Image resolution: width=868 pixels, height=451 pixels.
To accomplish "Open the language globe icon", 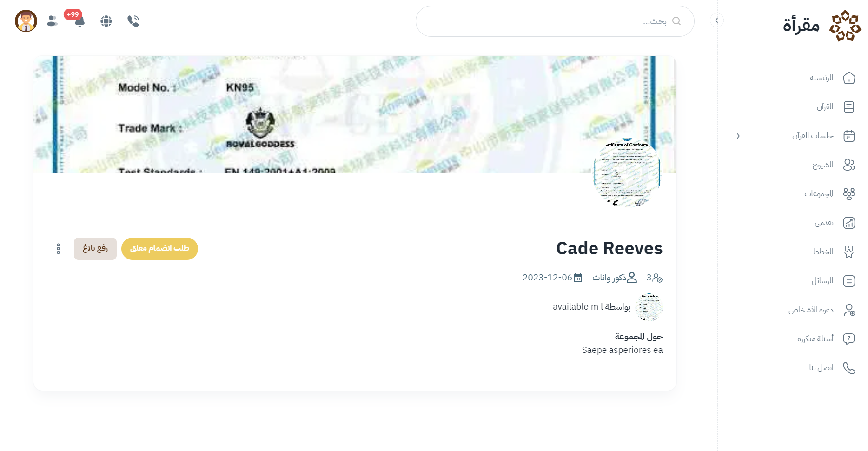I will pos(106,21).
